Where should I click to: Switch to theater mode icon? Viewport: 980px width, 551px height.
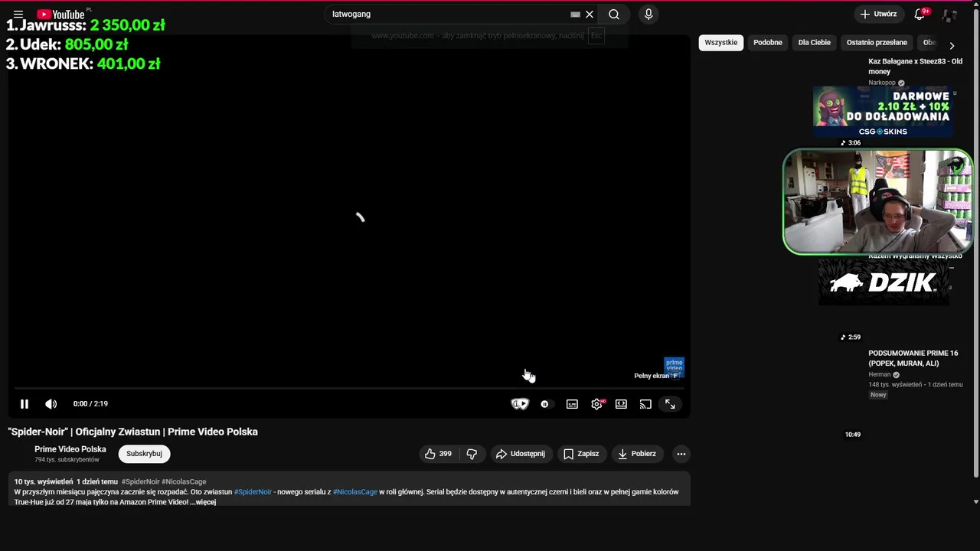click(x=621, y=404)
